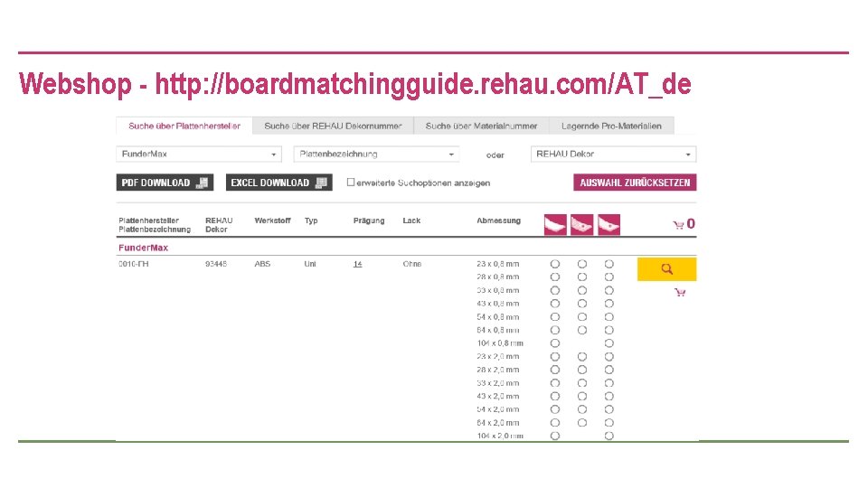Click the EXCEL DOWNLOAD button

pyautogui.click(x=279, y=183)
